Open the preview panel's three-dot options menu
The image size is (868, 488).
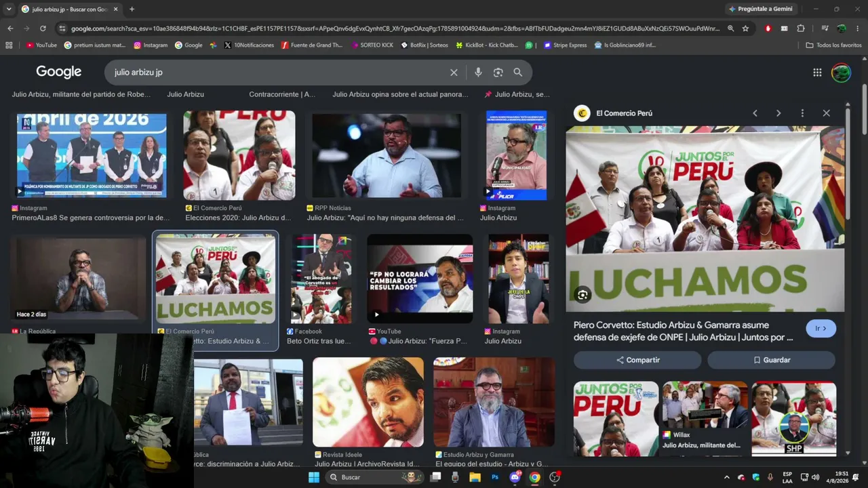(x=802, y=113)
